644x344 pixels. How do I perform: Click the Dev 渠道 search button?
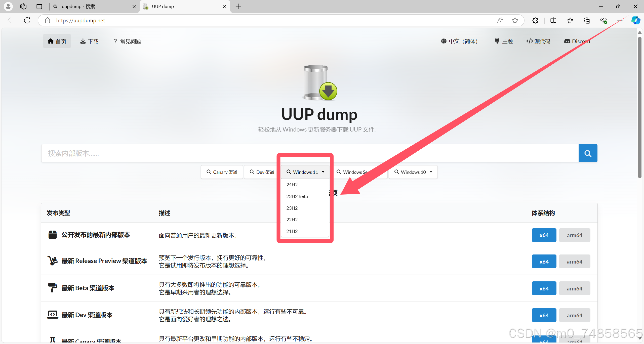(x=262, y=172)
